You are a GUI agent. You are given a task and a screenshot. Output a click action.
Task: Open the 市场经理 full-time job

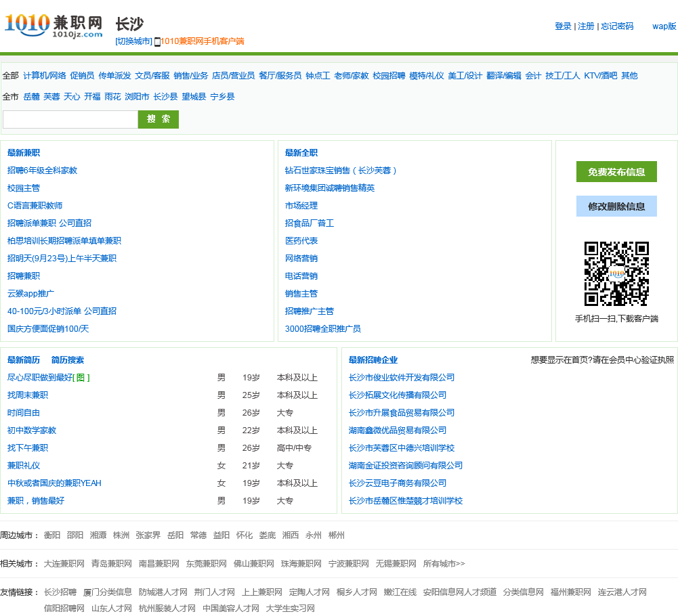click(301, 206)
